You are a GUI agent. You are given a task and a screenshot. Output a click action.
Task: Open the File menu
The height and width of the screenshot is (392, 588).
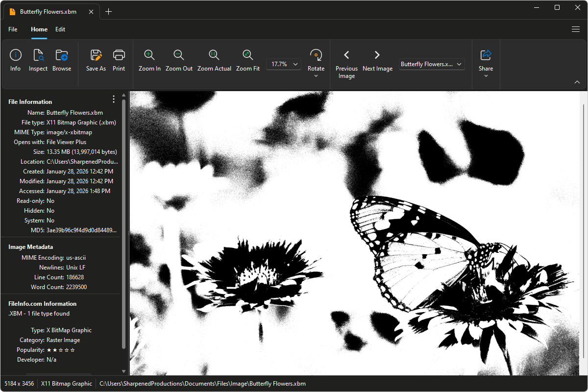coord(13,29)
